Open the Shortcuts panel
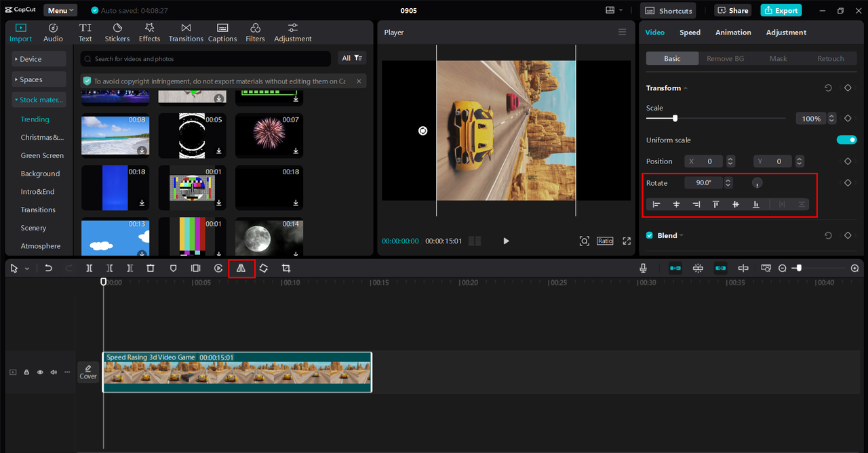The height and width of the screenshot is (453, 868). point(668,10)
